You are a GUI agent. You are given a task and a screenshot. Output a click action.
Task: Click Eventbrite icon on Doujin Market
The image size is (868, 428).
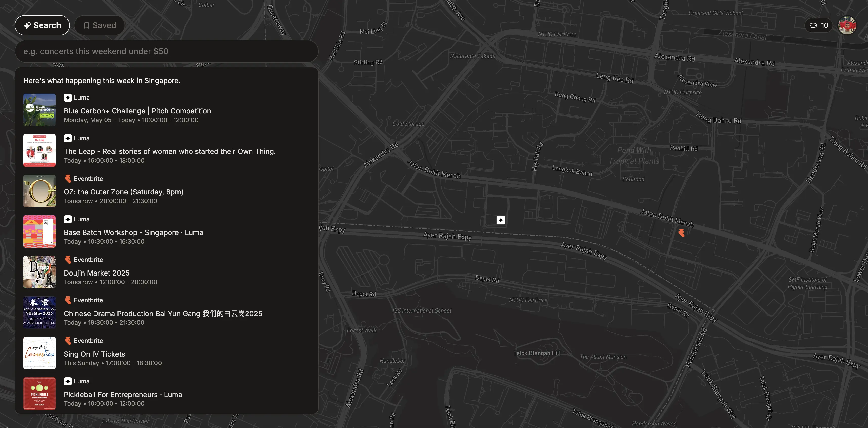(x=68, y=260)
